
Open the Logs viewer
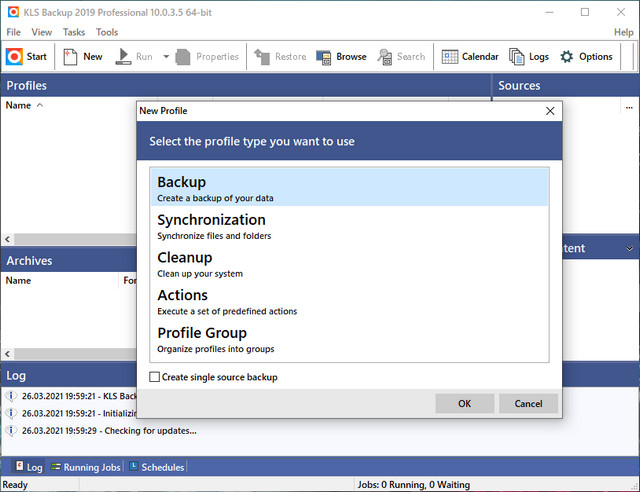(x=516, y=57)
